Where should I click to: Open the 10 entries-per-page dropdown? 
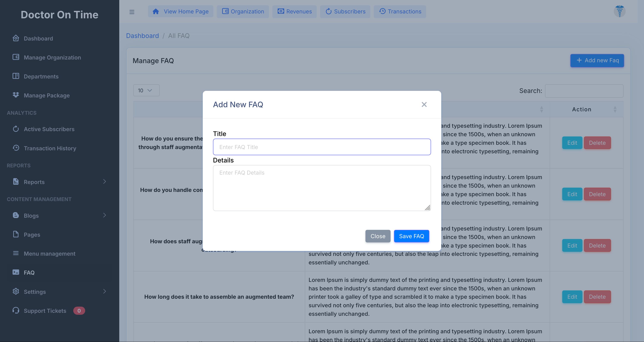tap(146, 90)
